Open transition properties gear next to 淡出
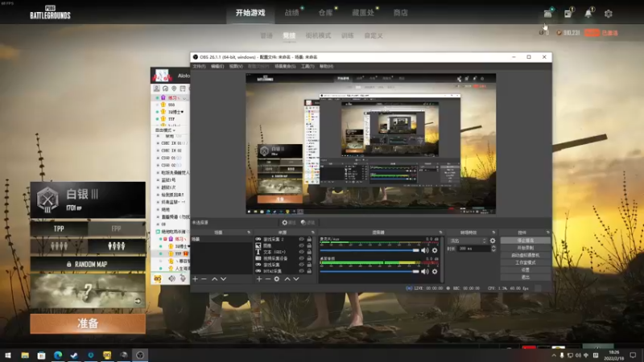The height and width of the screenshot is (362, 644). click(x=493, y=241)
